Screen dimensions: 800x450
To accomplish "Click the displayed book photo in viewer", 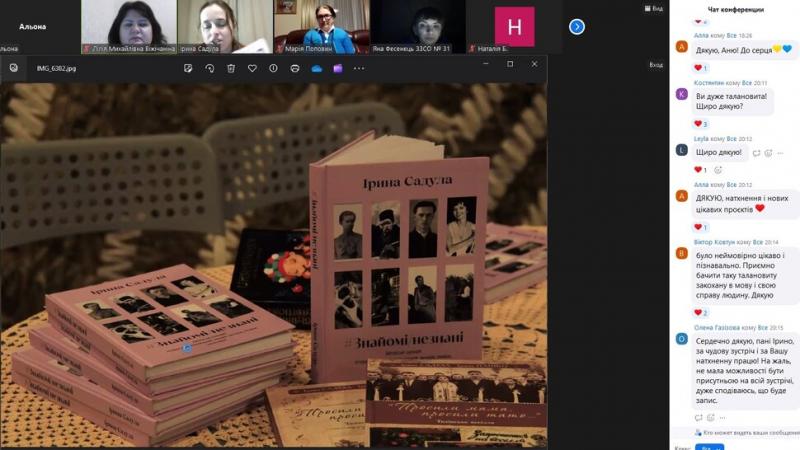I will point(273,265).
